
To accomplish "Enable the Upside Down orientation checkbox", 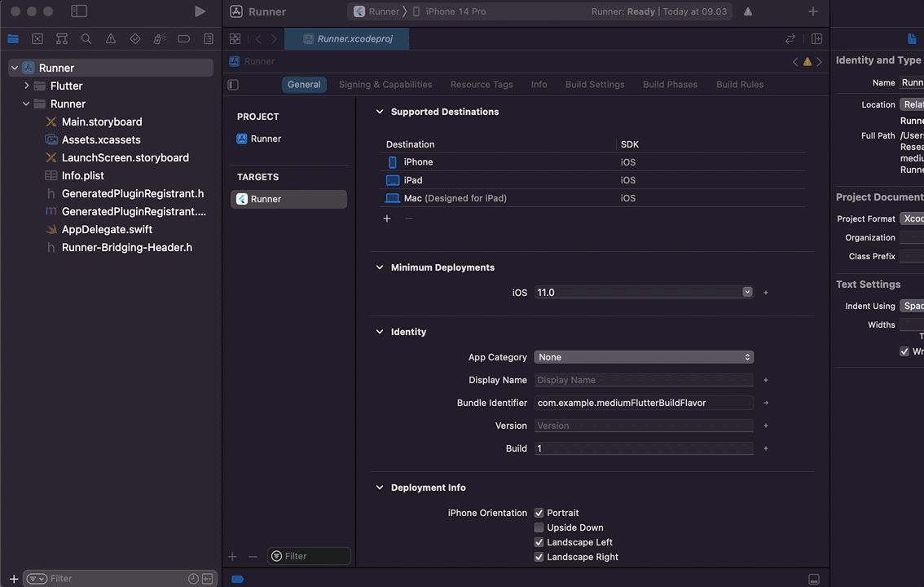I will click(x=539, y=527).
